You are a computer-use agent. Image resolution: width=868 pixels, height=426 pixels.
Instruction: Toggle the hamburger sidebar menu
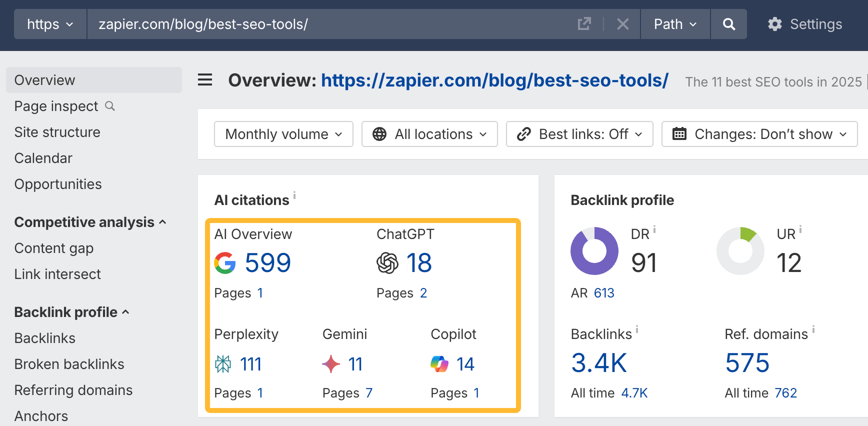tap(205, 80)
